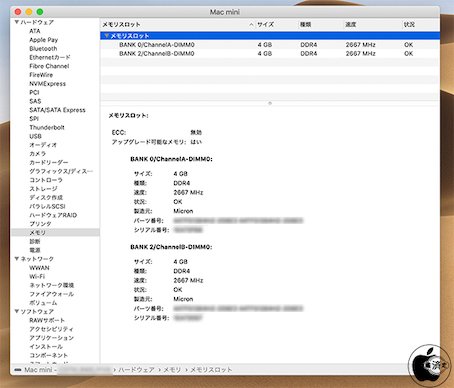Select ストレージ in the sidebar
The width and height of the screenshot is (454, 388).
click(x=43, y=189)
